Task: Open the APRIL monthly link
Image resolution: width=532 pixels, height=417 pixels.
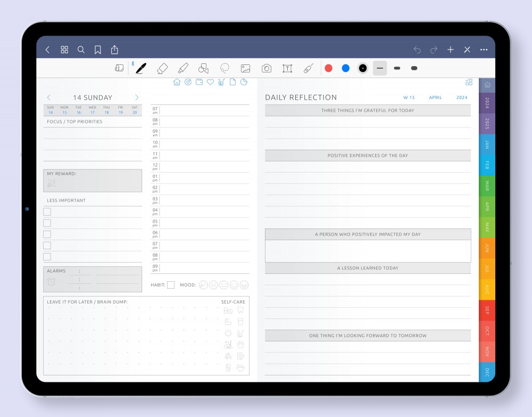Action: point(435,97)
